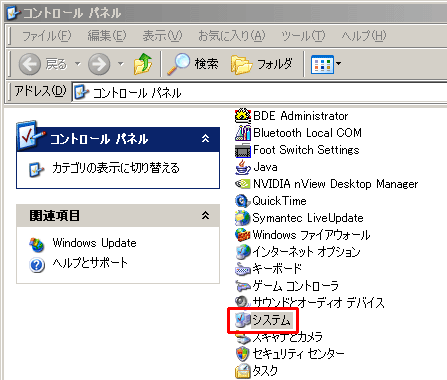The width and height of the screenshot is (447, 380).
Task: Select the Bluetooth Local COM label text
Action: tap(307, 133)
